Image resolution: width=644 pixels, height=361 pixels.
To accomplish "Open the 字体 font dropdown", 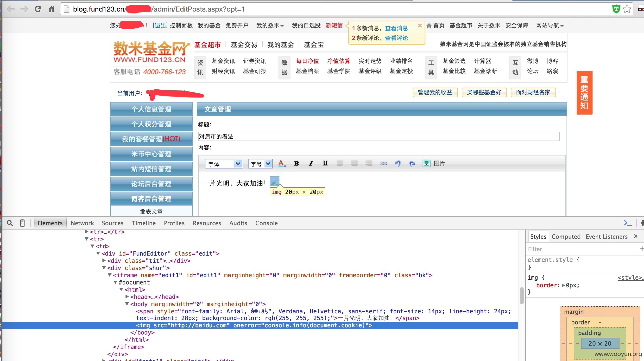I will [224, 164].
